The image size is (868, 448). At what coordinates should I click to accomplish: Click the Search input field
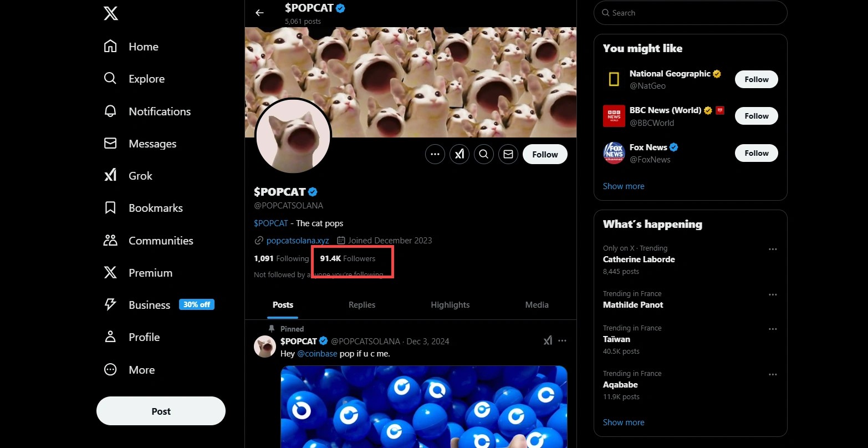click(x=691, y=13)
